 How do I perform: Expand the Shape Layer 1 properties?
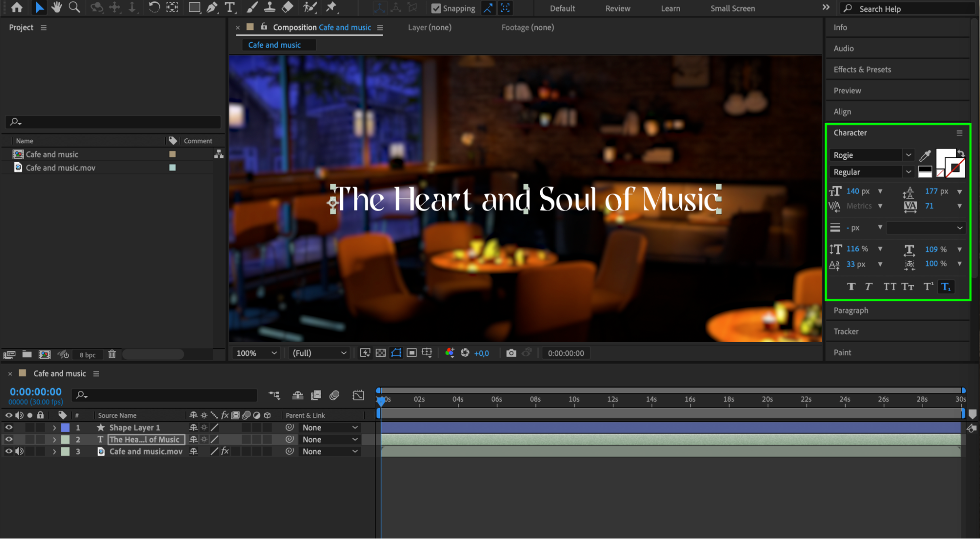54,427
